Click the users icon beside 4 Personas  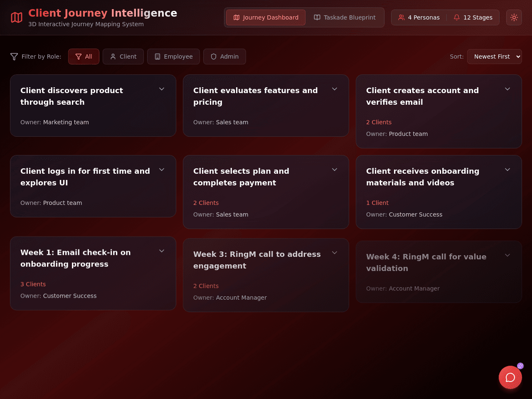pos(401,17)
